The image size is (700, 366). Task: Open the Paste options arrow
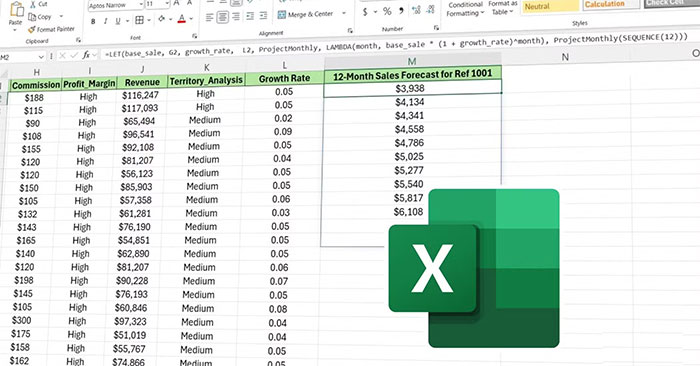tap(15, 30)
